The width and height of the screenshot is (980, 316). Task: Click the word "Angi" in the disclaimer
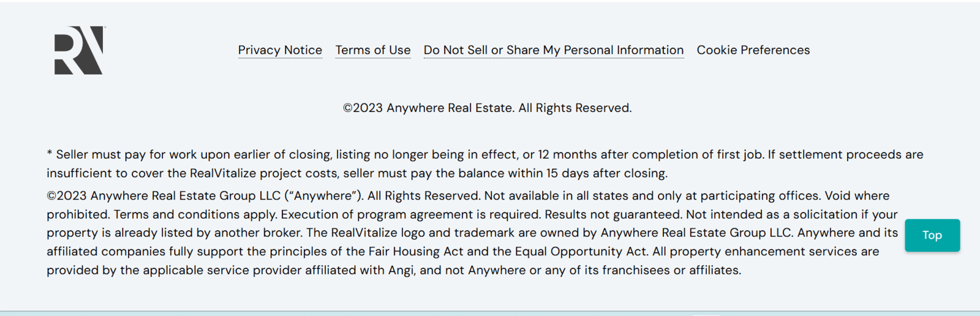[x=401, y=270]
